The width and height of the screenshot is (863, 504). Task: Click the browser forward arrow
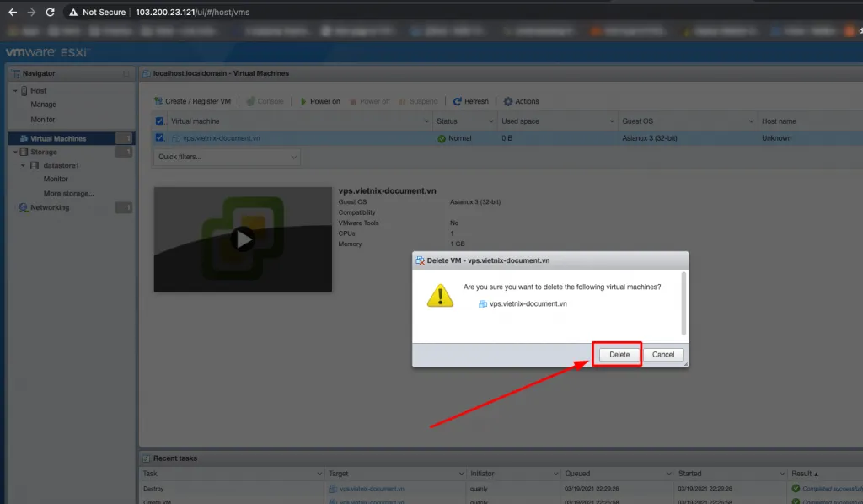(x=31, y=12)
